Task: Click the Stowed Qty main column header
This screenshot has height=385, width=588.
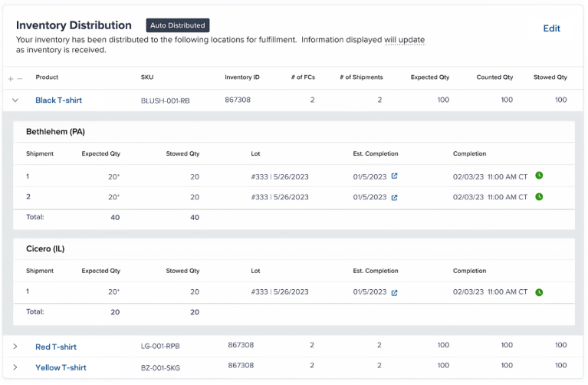Action: click(x=550, y=77)
